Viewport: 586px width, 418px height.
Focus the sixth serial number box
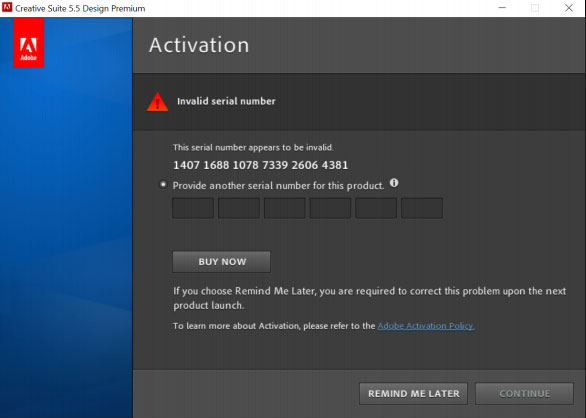(422, 208)
